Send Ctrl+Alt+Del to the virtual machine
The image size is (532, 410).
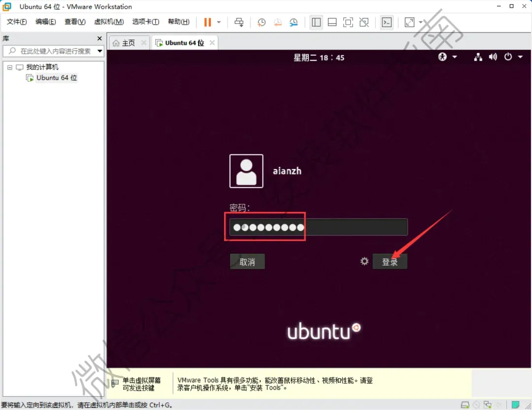pos(239,22)
